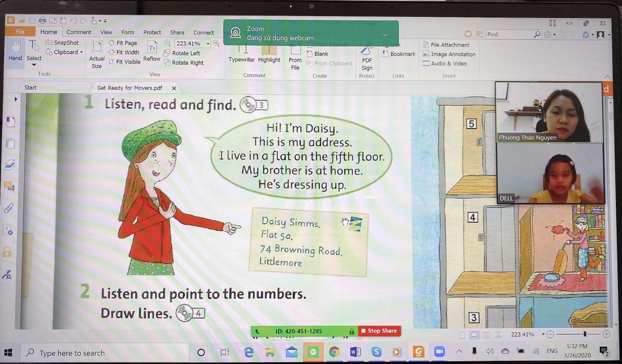622x364 pixels.
Task: Open the settings gear dropdown beside Find
Action: [x=550, y=35]
